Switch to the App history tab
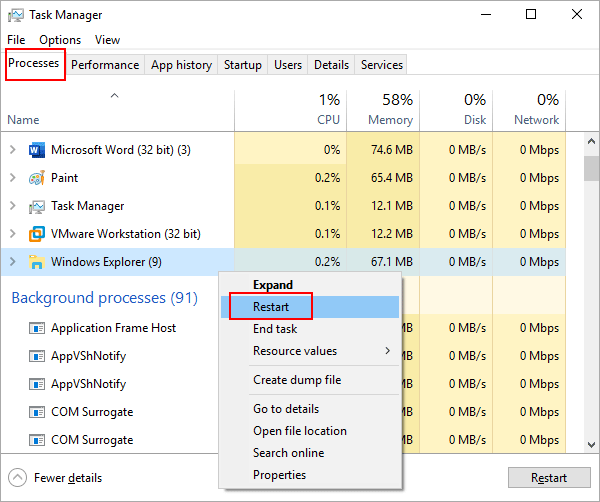 pyautogui.click(x=181, y=65)
